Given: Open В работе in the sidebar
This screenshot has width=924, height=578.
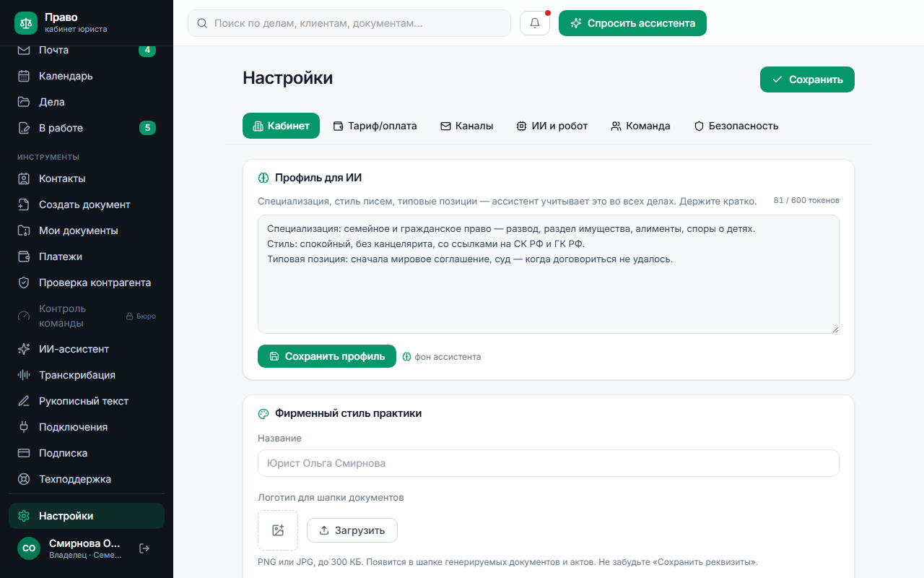Looking at the screenshot, I should point(87,128).
